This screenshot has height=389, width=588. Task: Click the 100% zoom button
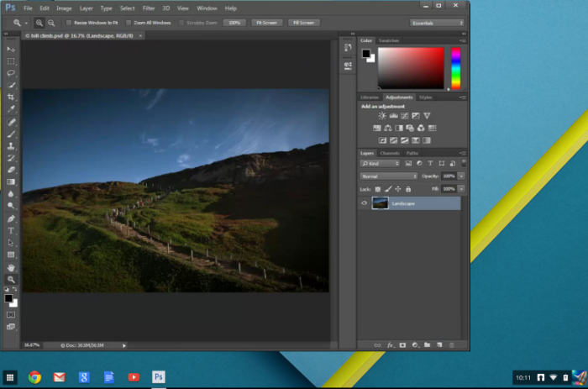[235, 23]
